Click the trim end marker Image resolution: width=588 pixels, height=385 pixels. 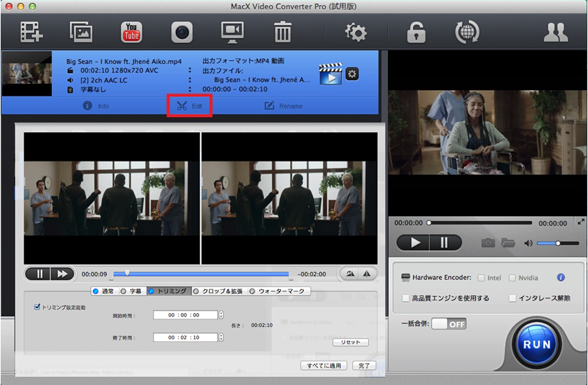[x=291, y=277]
